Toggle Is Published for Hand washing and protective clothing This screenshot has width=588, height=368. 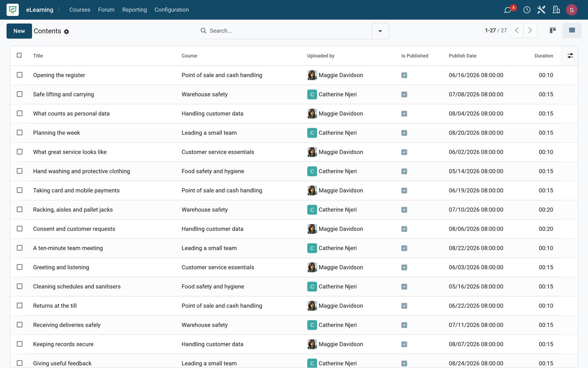tap(404, 171)
